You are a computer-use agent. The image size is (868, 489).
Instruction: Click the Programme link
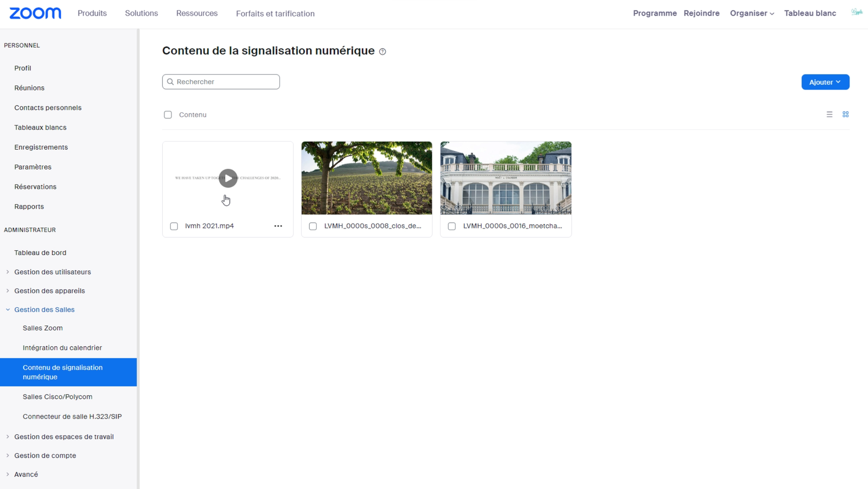coord(655,13)
